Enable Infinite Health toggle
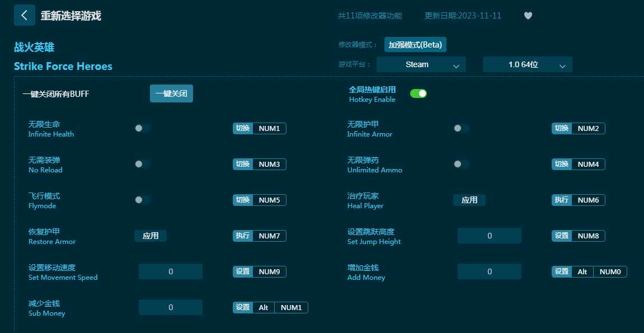644x333 pixels. tap(143, 128)
